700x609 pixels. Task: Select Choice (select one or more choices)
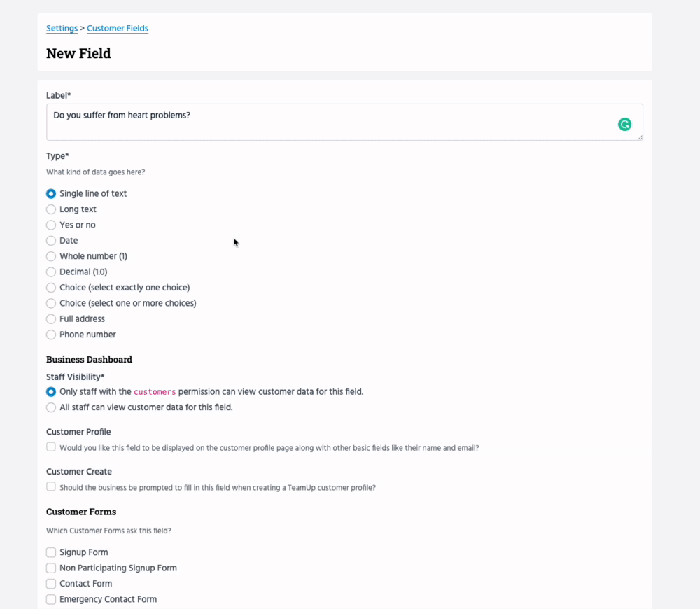51,304
